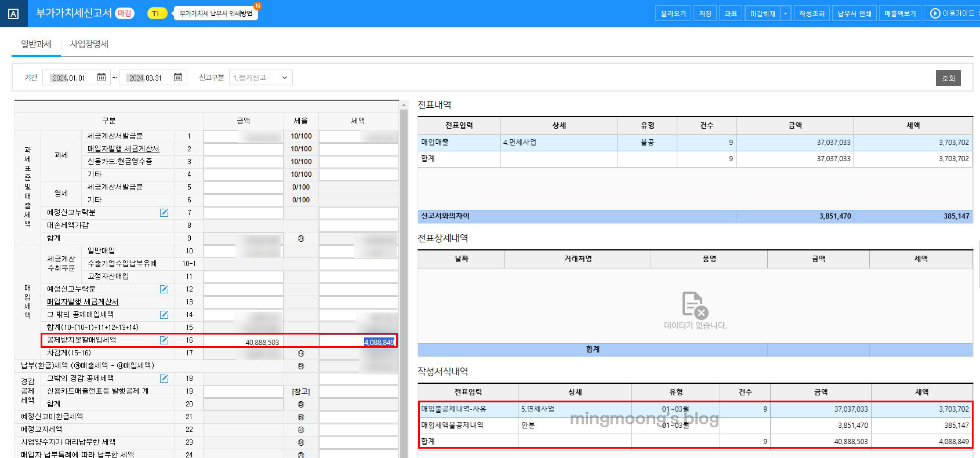This screenshot has width=980, height=458.
Task: Select 매입세액불공제내역 안분 row
Action: click(x=695, y=425)
